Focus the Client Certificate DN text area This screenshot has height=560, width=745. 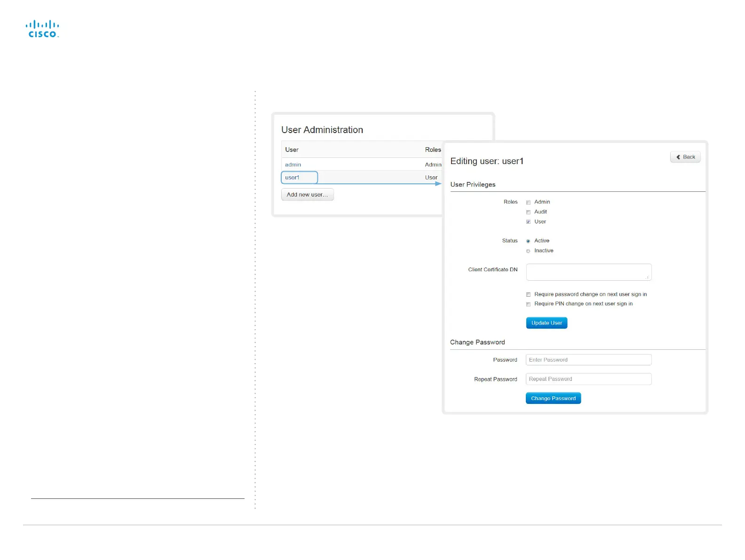tap(589, 272)
